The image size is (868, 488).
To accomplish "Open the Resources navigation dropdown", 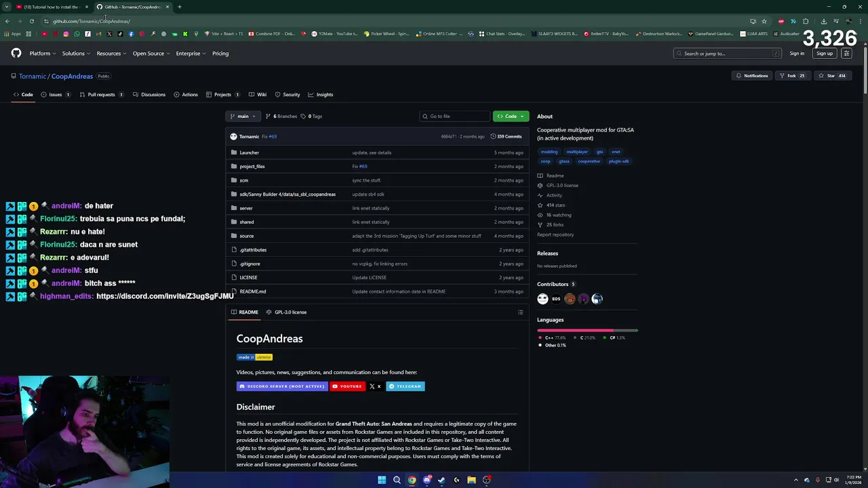I will [111, 54].
